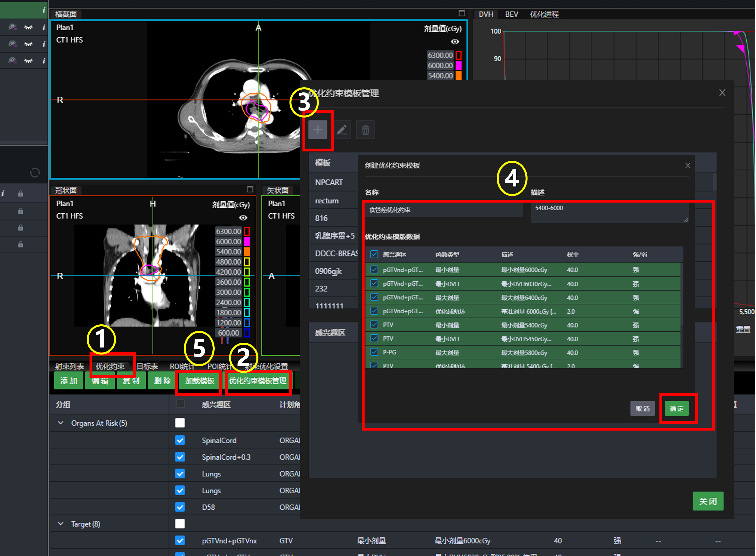
Task: Uncheck the 最大剂量6400cGy constraint row
Action: pyautogui.click(x=374, y=297)
